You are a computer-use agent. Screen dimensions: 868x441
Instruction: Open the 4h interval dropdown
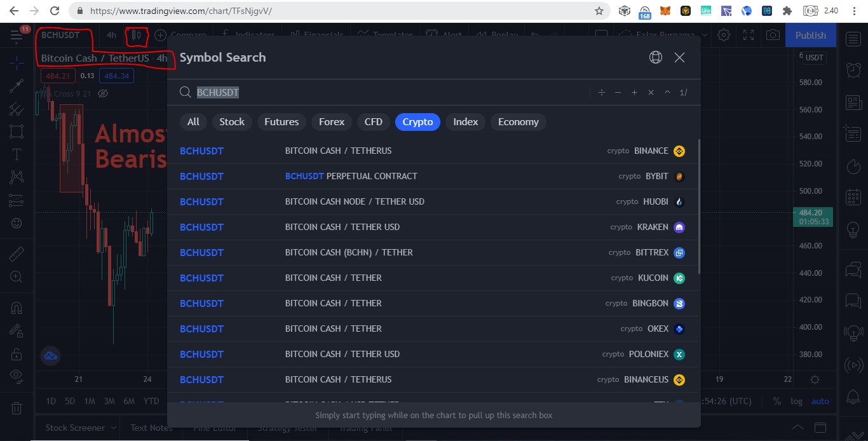tap(111, 36)
